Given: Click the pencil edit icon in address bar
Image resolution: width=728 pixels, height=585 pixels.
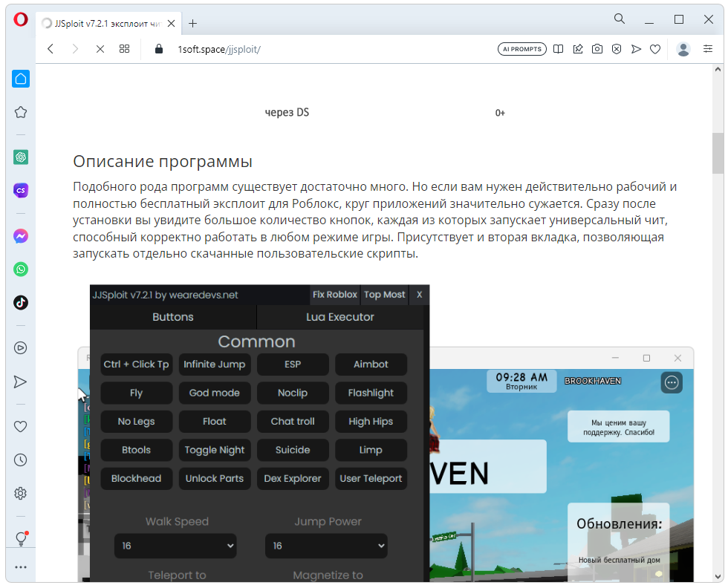Looking at the screenshot, I should 578,49.
